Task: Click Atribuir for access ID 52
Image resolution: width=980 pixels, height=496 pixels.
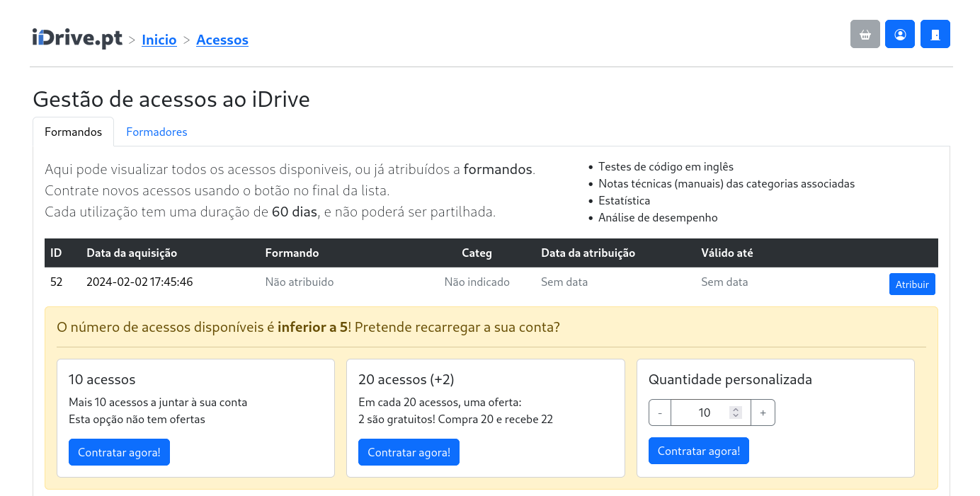Action: [911, 284]
